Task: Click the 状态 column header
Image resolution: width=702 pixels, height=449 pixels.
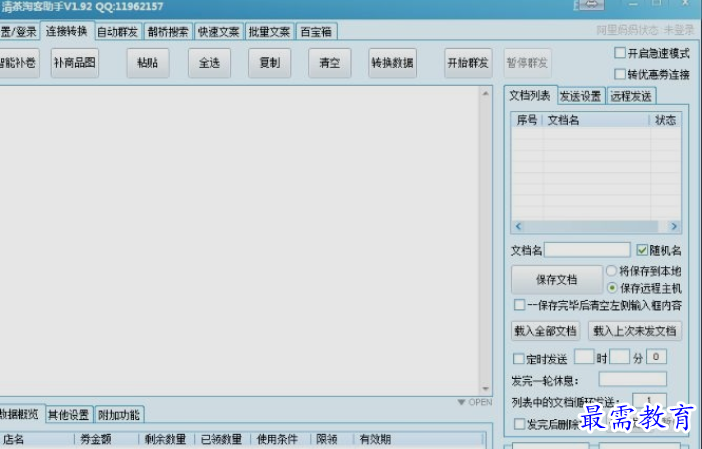Action: (665, 120)
